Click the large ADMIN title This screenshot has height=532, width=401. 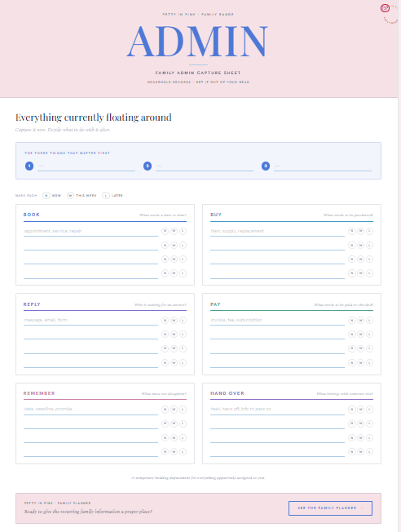pos(198,42)
